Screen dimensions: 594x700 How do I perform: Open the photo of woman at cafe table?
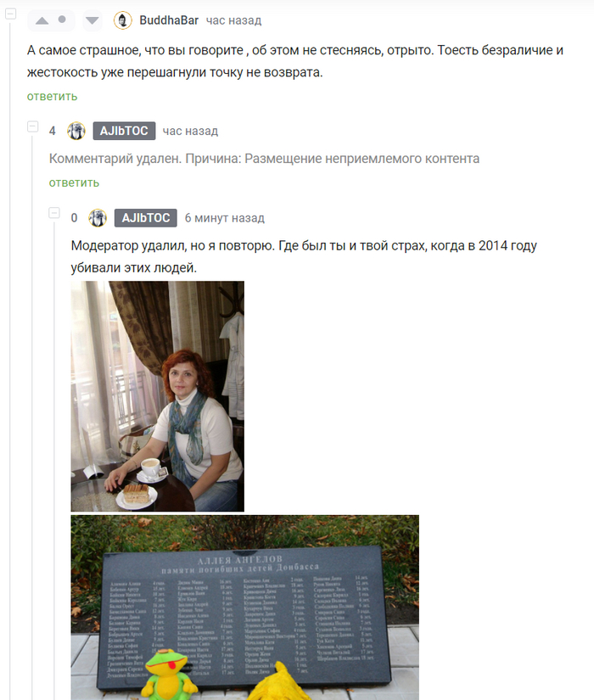(158, 396)
